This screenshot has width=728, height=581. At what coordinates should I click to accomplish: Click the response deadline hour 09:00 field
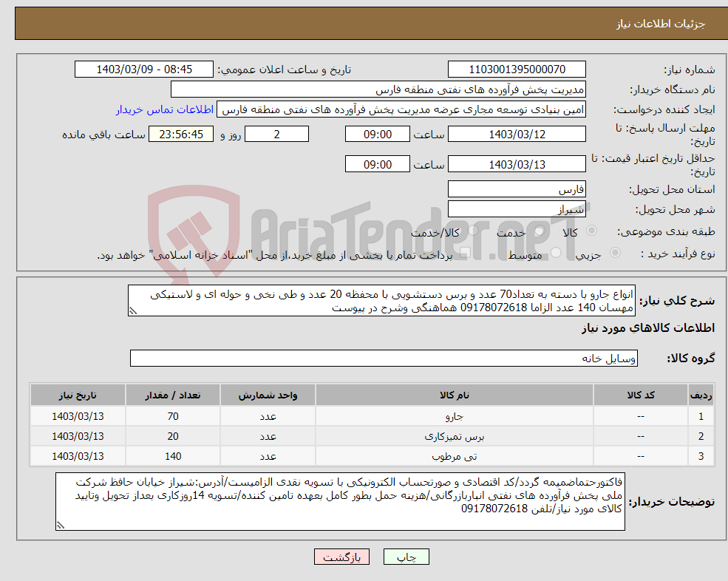pyautogui.click(x=378, y=135)
